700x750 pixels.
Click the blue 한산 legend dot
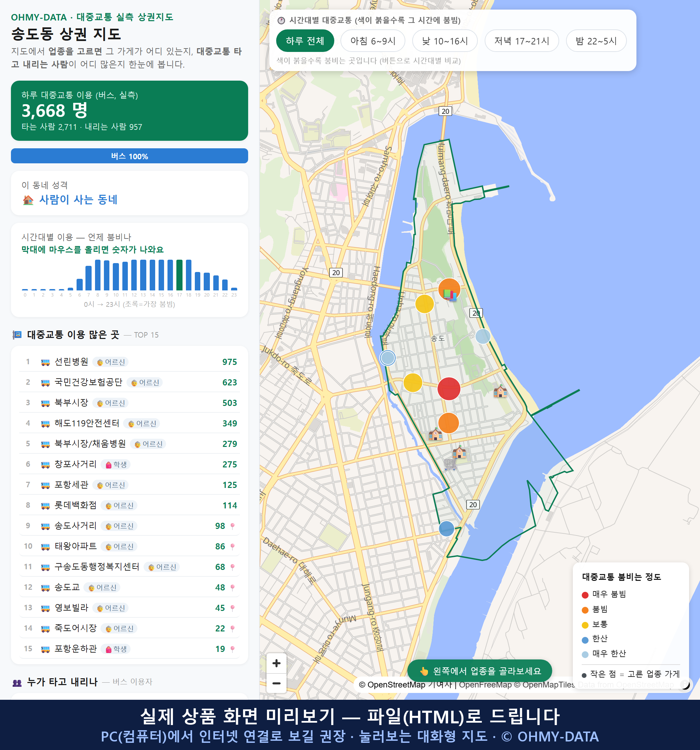click(585, 640)
